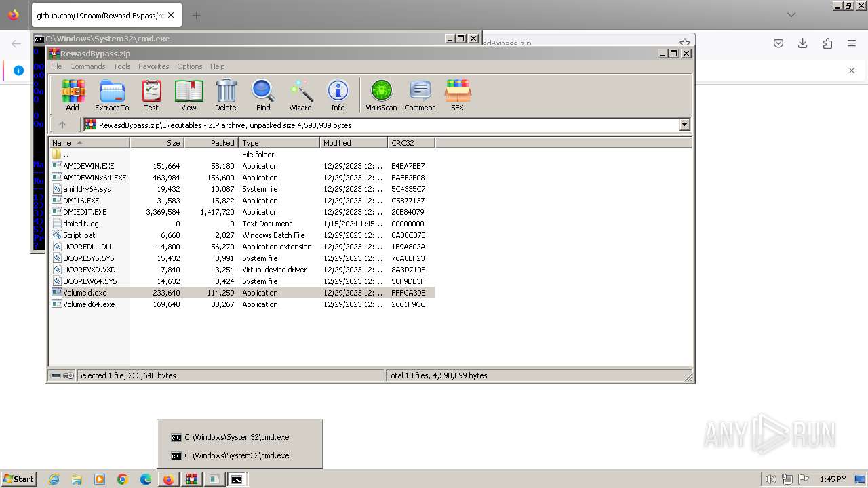Open the Firefox Downloads panel
Viewport: 868px width, 488px height.
tap(803, 43)
